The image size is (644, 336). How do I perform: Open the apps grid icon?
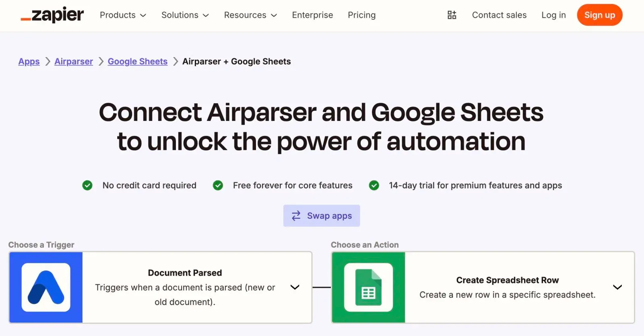452,15
